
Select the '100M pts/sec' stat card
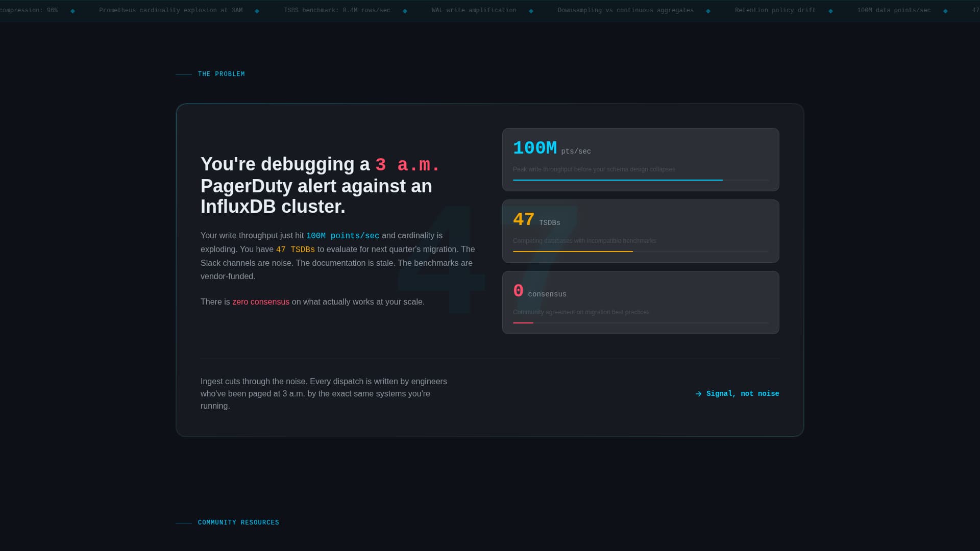pyautogui.click(x=641, y=160)
